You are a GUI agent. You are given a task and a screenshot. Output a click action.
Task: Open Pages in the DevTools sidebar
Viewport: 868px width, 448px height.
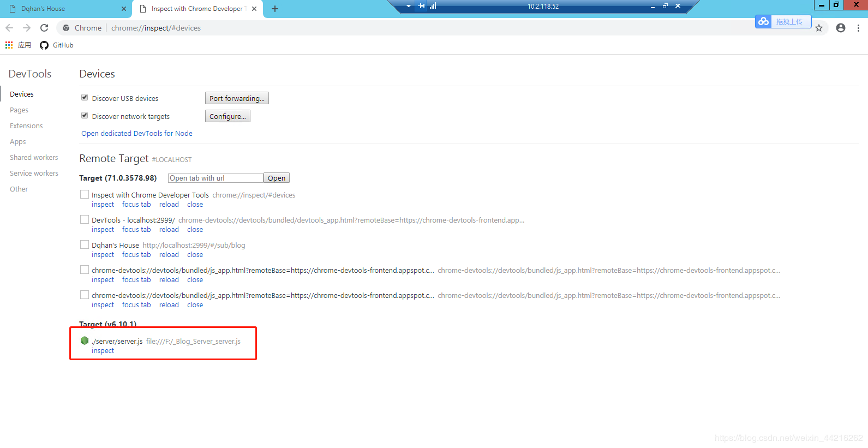(19, 110)
